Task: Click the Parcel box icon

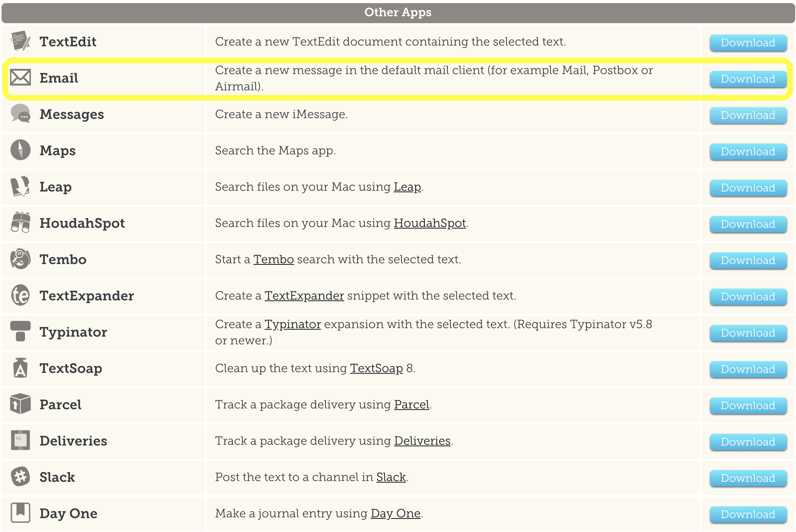Action: point(20,404)
